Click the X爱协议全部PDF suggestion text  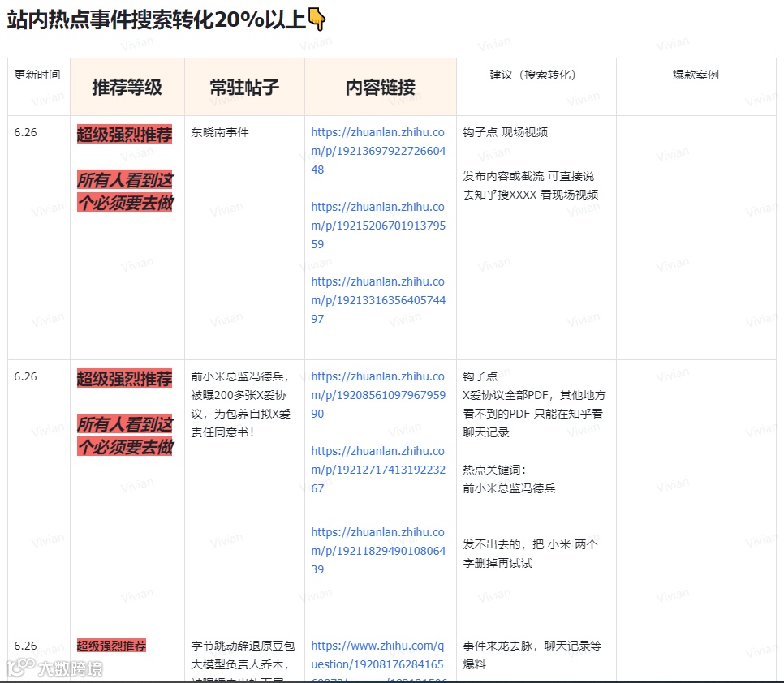(534, 414)
